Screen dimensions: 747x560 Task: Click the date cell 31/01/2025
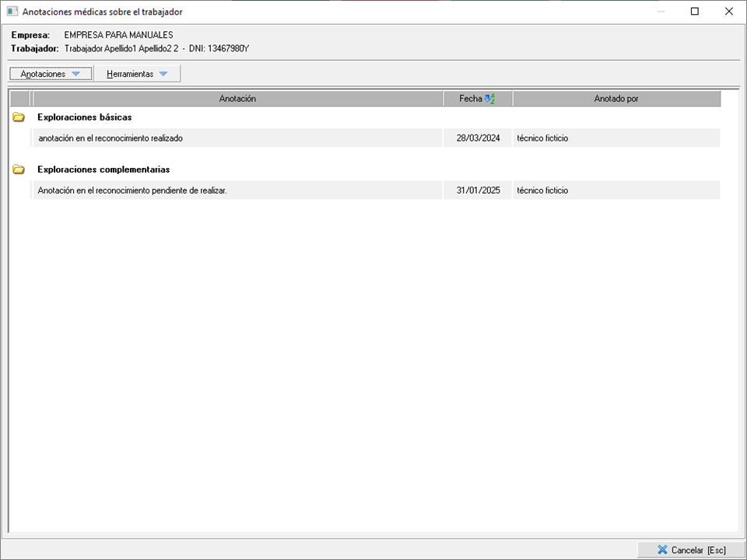478,191
